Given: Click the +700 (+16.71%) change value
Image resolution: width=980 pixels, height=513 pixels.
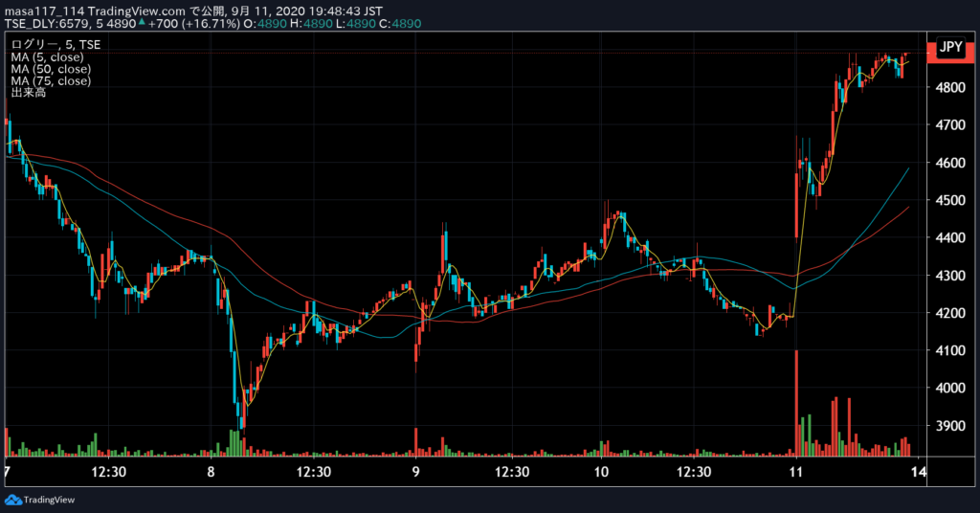Looking at the screenshot, I should (193, 24).
